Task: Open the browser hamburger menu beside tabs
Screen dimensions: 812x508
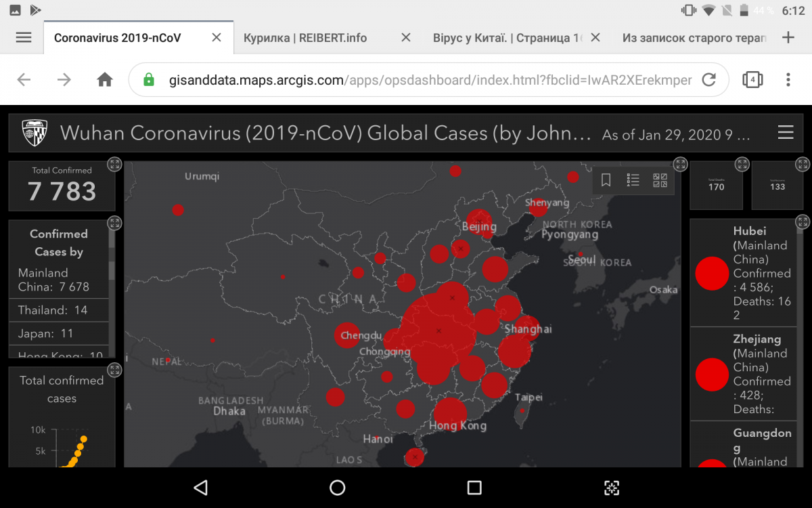Action: coord(24,37)
